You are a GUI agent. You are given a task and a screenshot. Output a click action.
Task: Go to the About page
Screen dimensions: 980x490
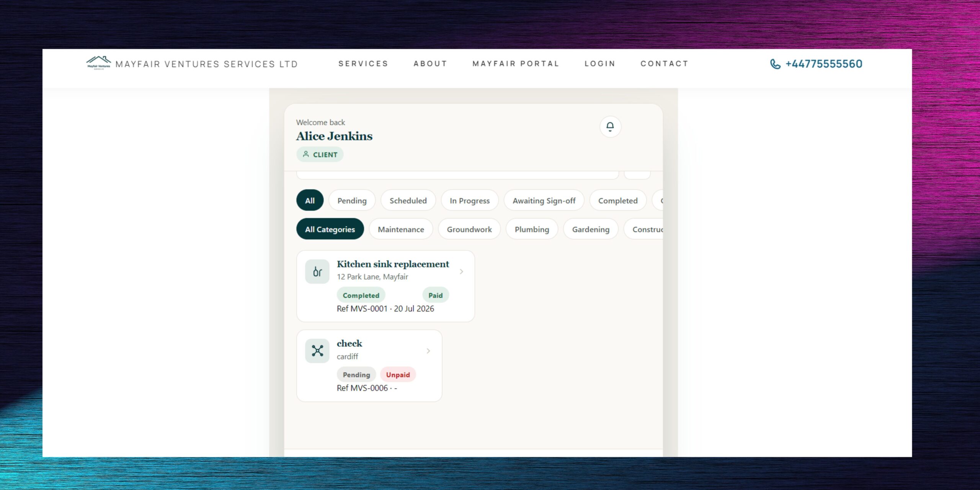[430, 64]
